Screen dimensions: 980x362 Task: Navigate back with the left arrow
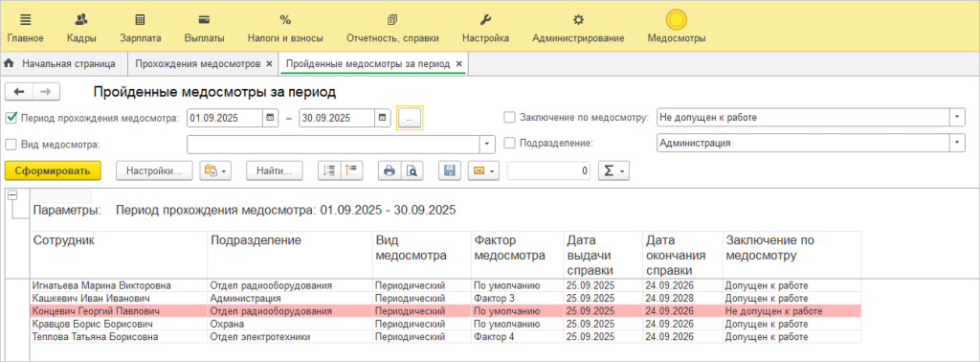tap(19, 92)
